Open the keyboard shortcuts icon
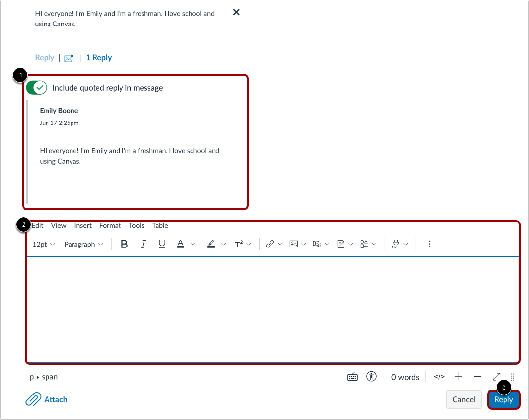Image resolution: width=529 pixels, height=420 pixels. tap(352, 377)
